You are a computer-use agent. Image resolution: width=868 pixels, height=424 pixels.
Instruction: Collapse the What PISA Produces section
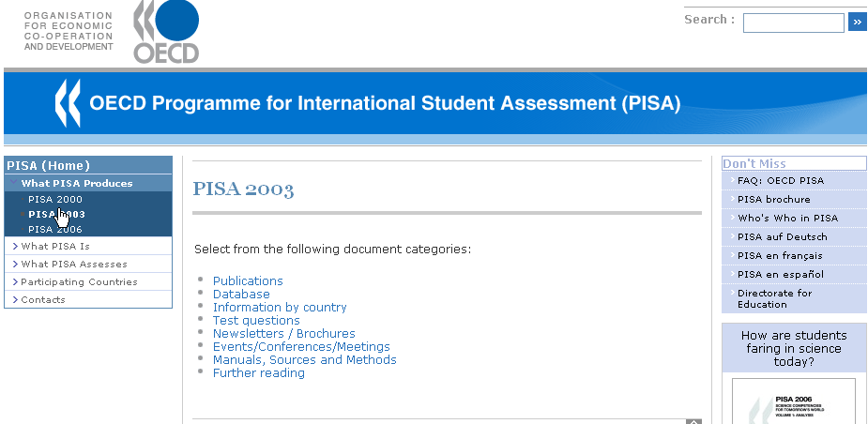click(x=77, y=183)
